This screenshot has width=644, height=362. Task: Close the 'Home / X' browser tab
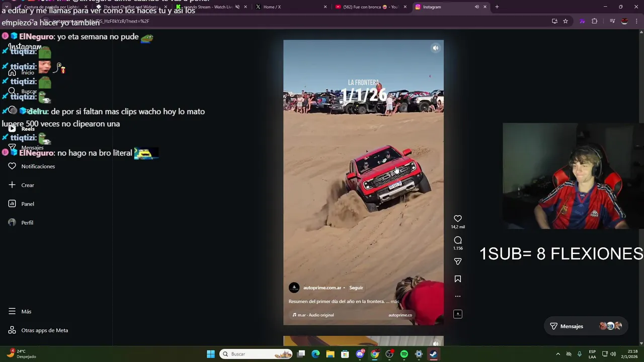(x=325, y=7)
